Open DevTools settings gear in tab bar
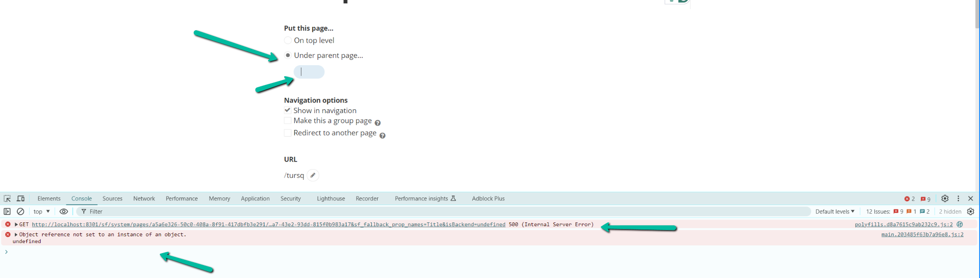This screenshot has height=278, width=980. 945,198
